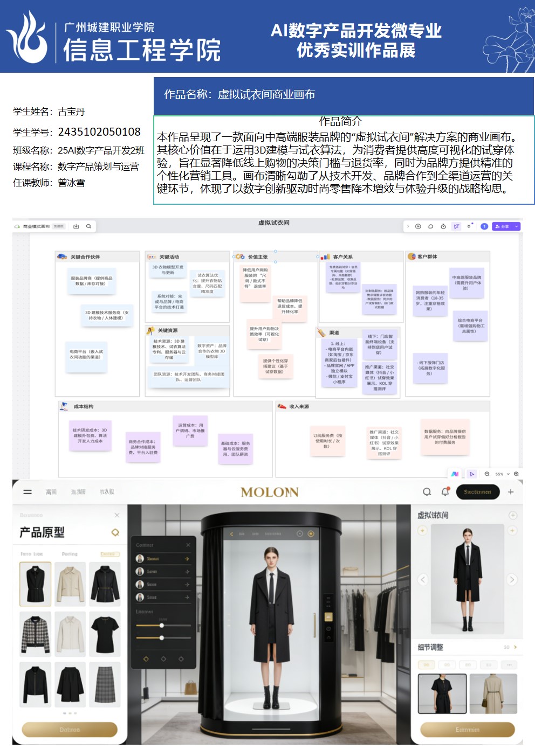
Task: Toggle the highlighted gold filter chip above the clothing grid
Action: click(x=109, y=554)
